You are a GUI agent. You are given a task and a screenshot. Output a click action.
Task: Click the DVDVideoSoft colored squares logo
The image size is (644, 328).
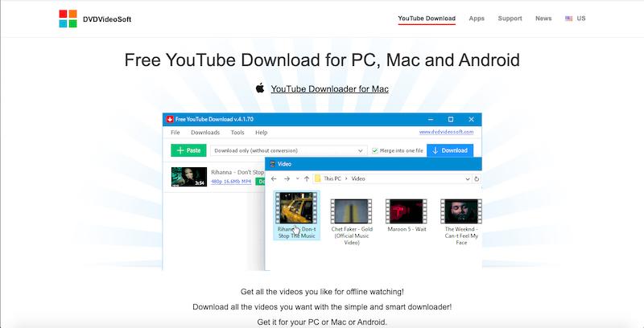[68, 18]
